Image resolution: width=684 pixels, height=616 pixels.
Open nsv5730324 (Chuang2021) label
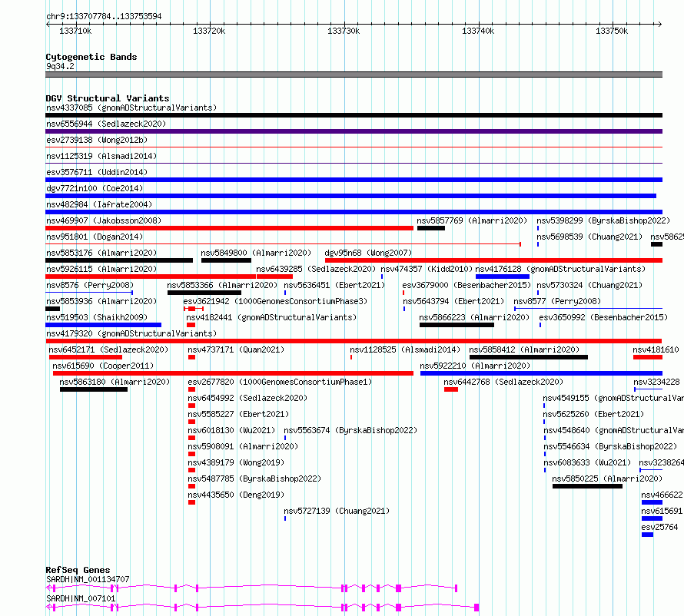589,285
